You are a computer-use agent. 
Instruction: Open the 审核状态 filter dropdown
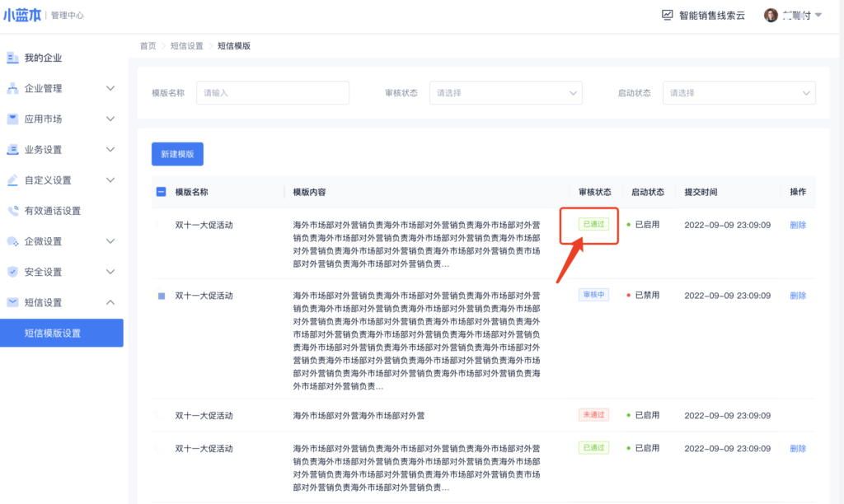(x=505, y=93)
